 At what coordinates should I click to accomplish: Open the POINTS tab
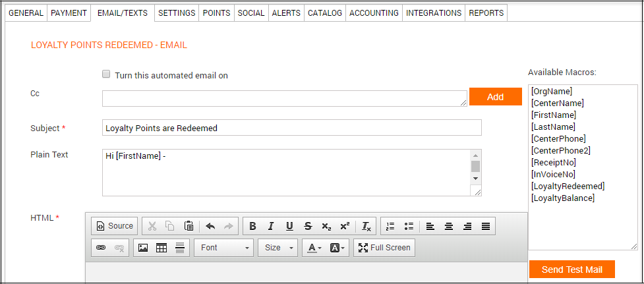(216, 13)
